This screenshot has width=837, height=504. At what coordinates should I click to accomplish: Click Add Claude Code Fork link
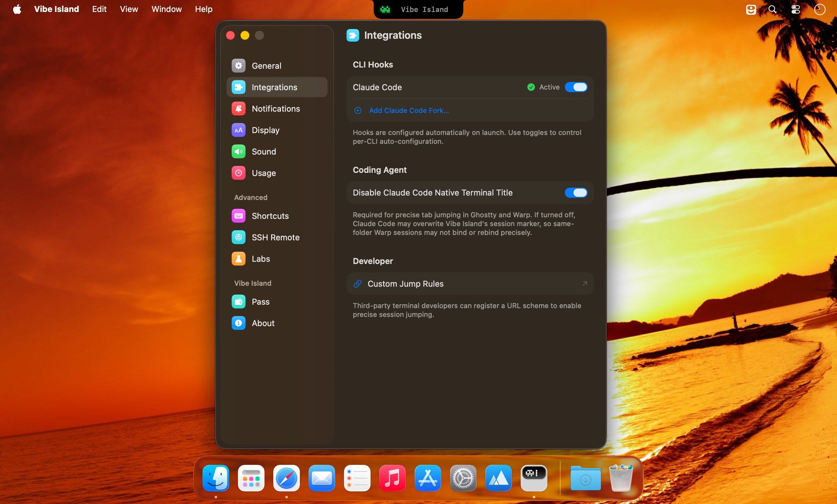pyautogui.click(x=409, y=110)
